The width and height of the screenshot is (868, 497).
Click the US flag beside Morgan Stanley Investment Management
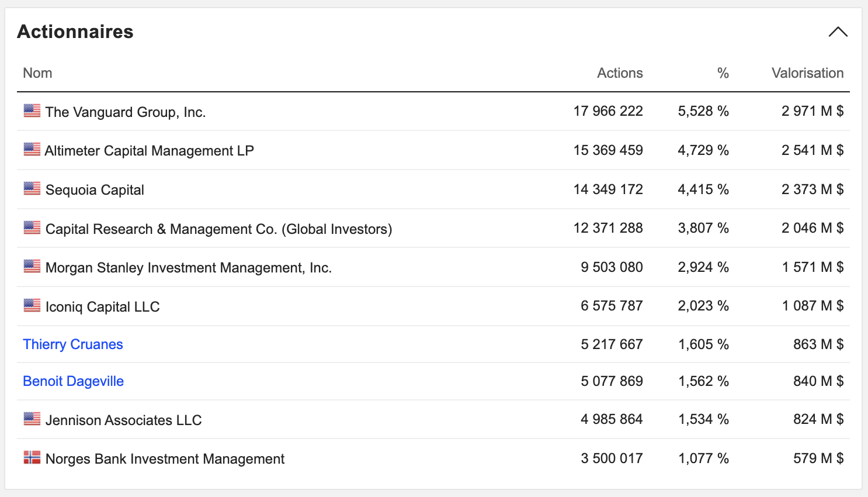tap(32, 266)
